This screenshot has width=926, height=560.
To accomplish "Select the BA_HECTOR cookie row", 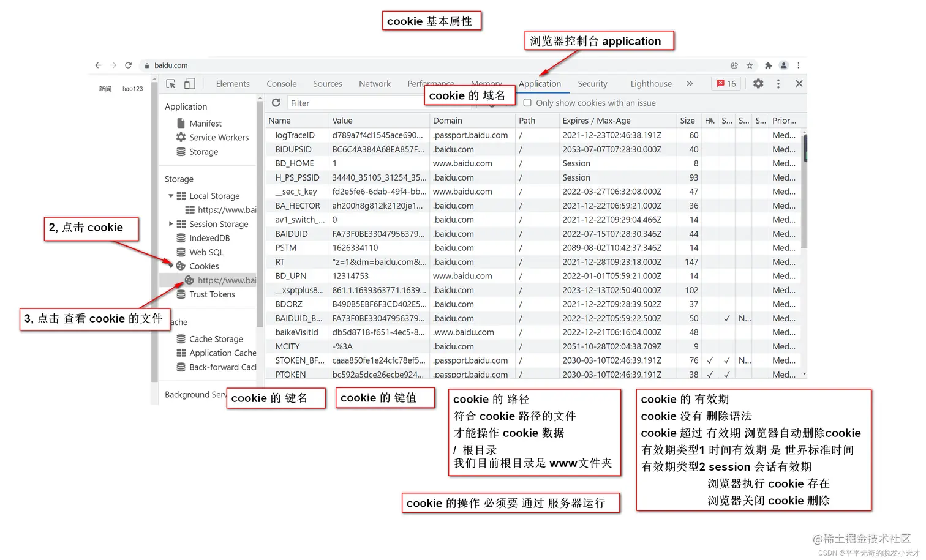I will point(534,206).
